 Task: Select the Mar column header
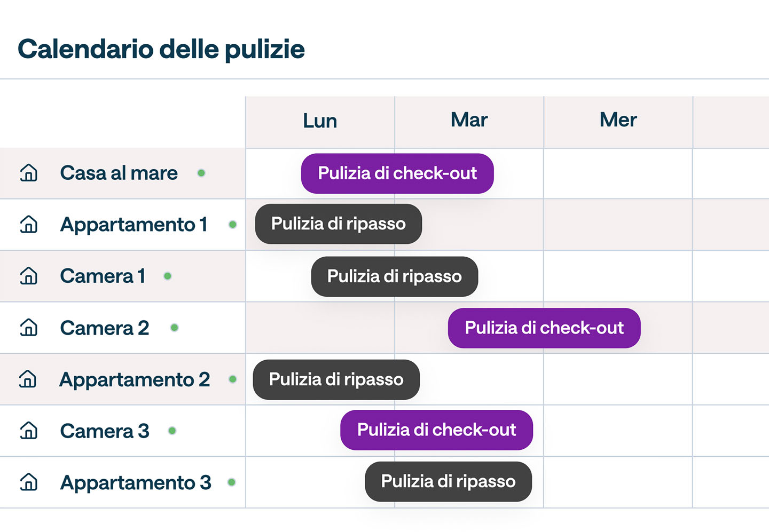point(469,120)
